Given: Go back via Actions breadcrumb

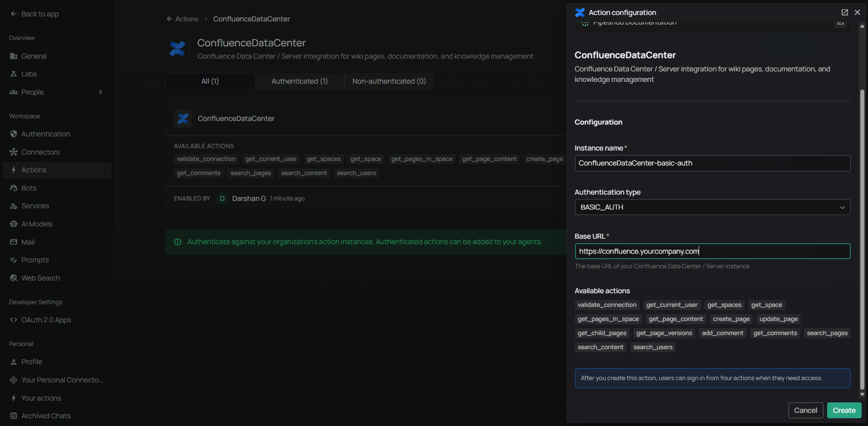Looking at the screenshot, I should (183, 19).
